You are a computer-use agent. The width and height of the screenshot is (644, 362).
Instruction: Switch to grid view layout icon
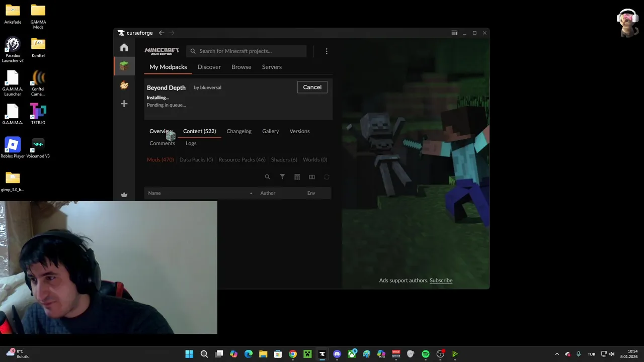[297, 177]
